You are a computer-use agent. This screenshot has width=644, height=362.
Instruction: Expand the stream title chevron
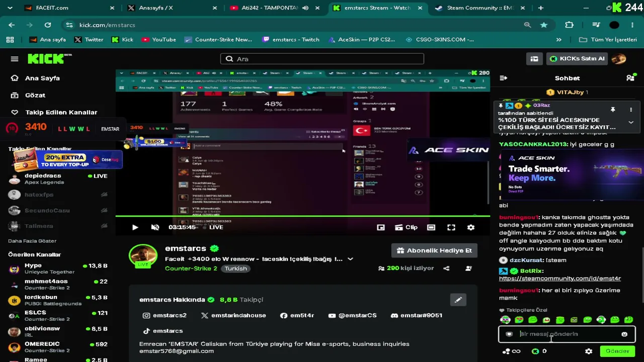350,259
